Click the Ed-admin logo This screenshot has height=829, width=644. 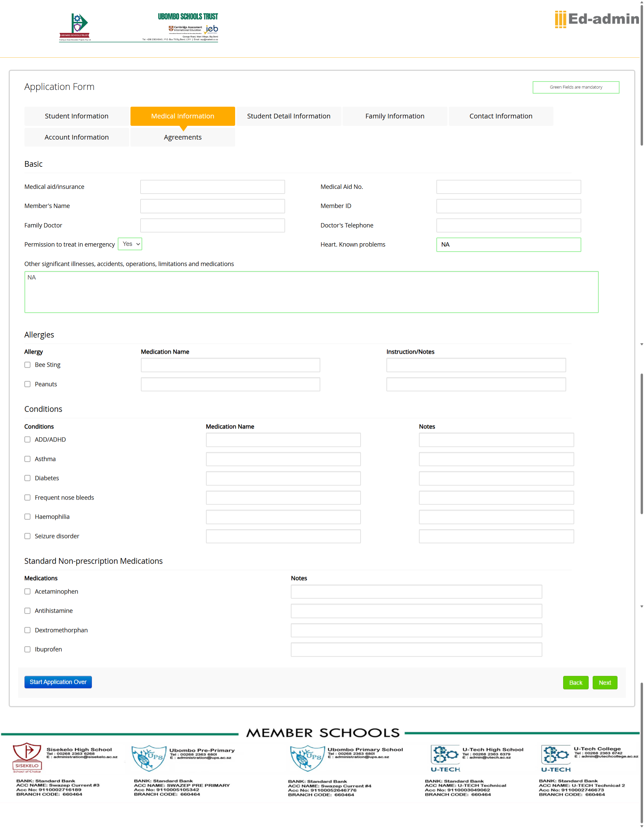tap(597, 19)
